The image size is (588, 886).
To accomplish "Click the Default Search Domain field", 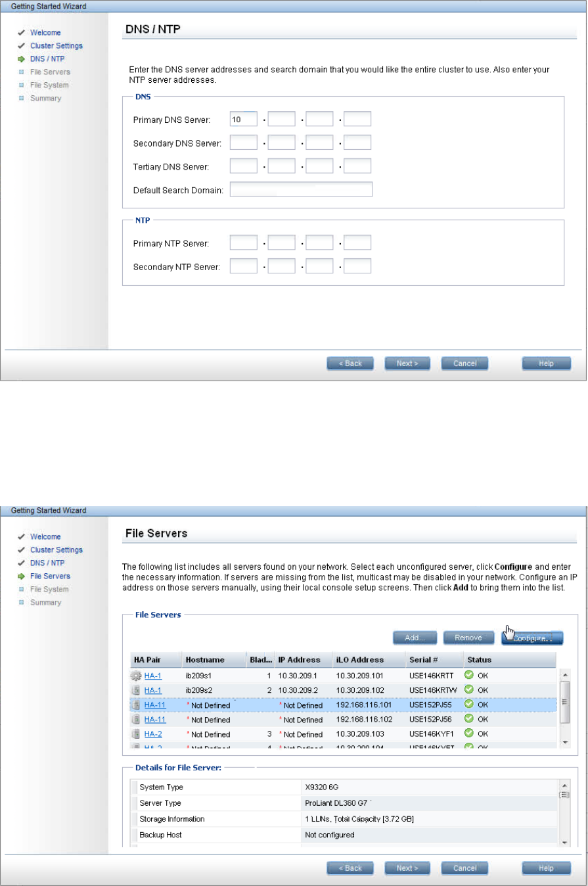I will [301, 189].
